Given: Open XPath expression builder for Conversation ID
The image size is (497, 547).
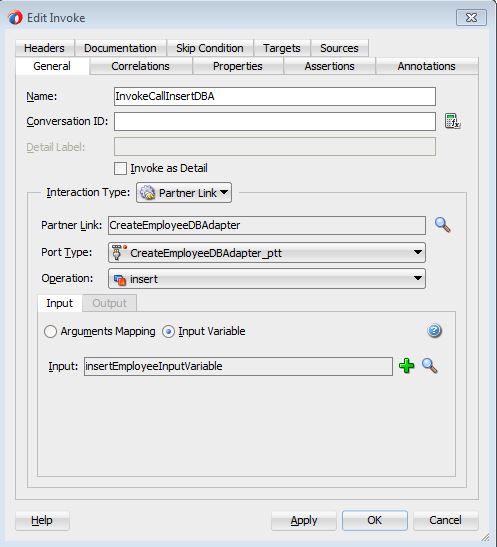Looking at the screenshot, I should coord(452,121).
